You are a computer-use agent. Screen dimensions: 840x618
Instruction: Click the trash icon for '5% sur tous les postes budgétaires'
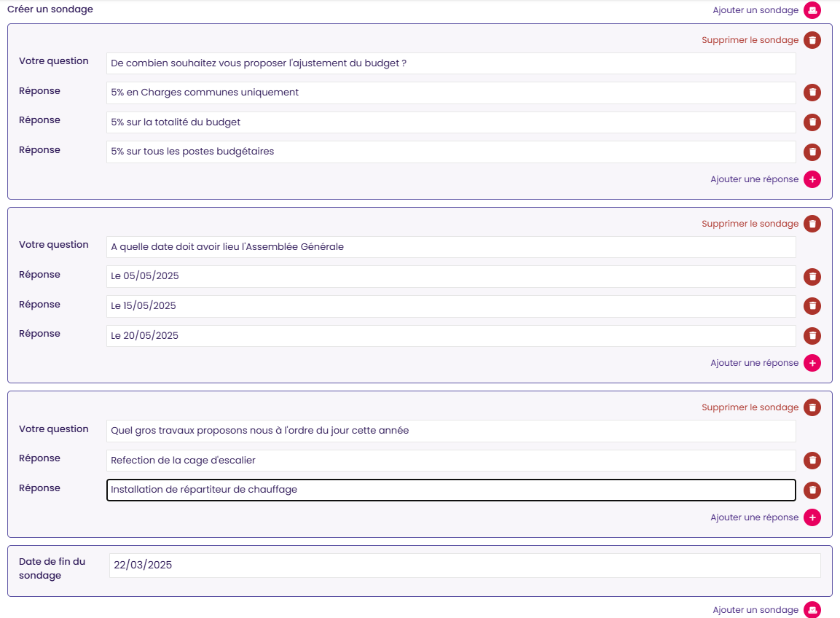[x=812, y=152]
